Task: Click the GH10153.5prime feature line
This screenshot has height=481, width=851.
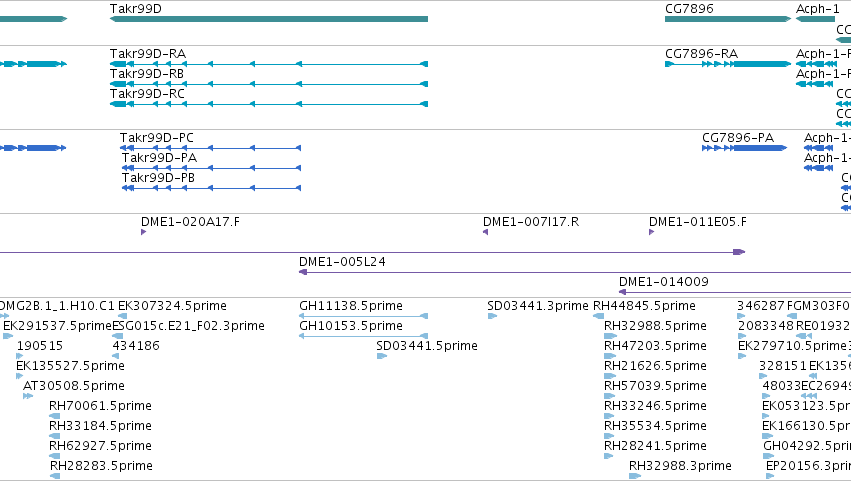Action: click(364, 336)
